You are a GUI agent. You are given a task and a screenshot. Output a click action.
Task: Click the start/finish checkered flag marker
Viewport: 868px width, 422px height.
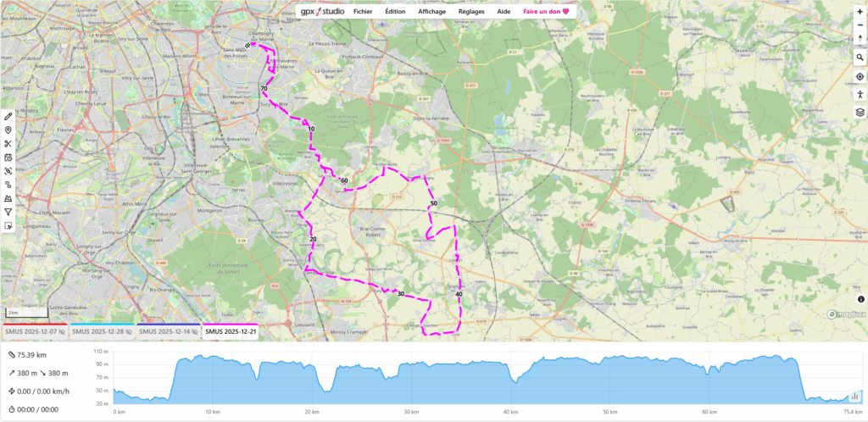248,45
